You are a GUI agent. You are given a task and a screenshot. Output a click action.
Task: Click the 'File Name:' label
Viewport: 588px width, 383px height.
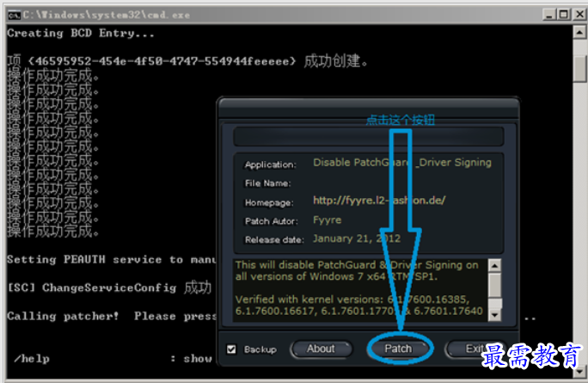[x=267, y=183]
